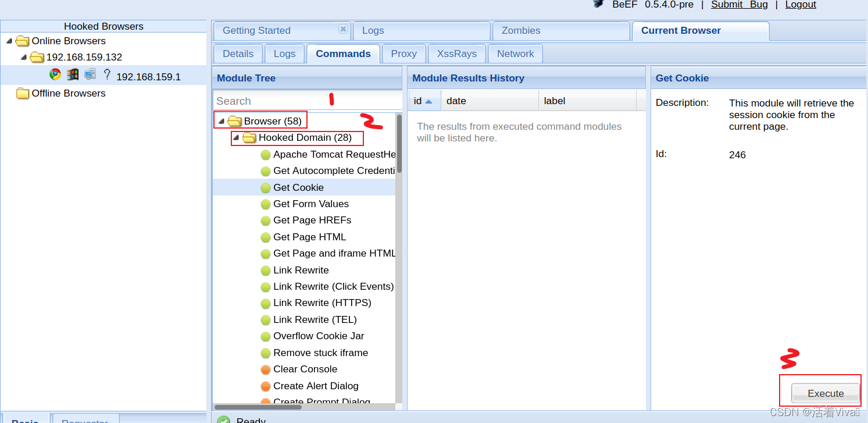Click the Chrome browser icon of hooked host
The width and height of the screenshot is (868, 423).
click(55, 74)
